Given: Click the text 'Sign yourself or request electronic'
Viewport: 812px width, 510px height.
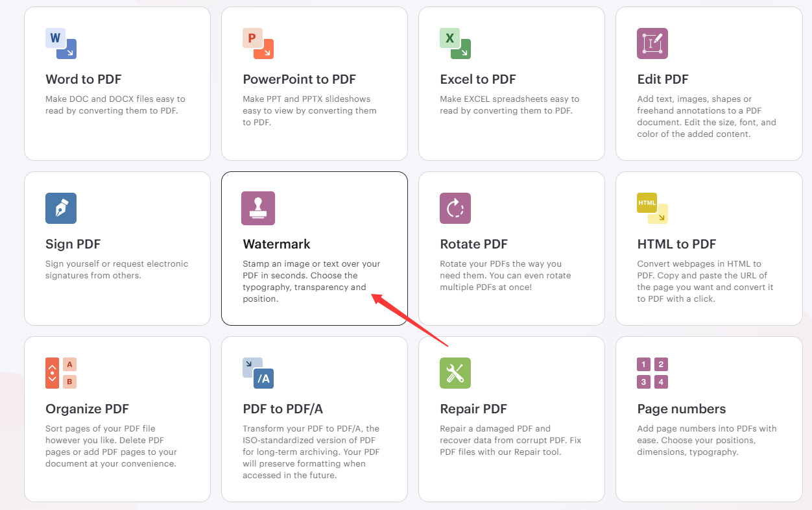Looking at the screenshot, I should [x=117, y=264].
